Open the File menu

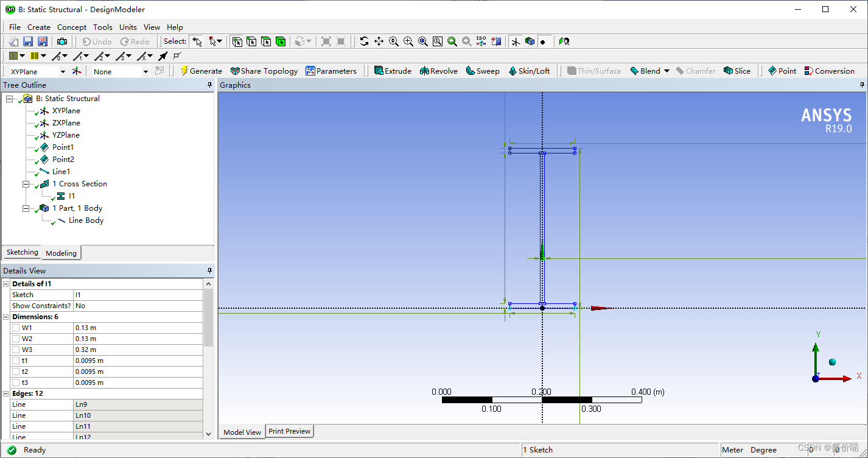coord(15,27)
